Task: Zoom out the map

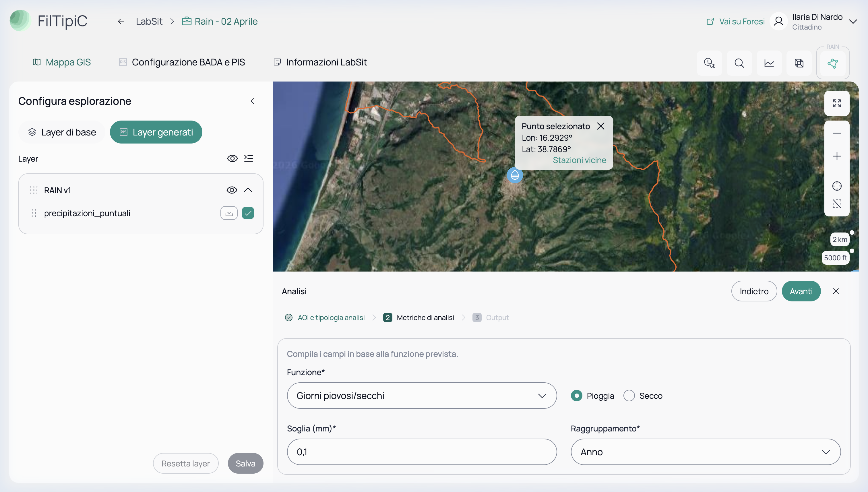Action: [837, 133]
